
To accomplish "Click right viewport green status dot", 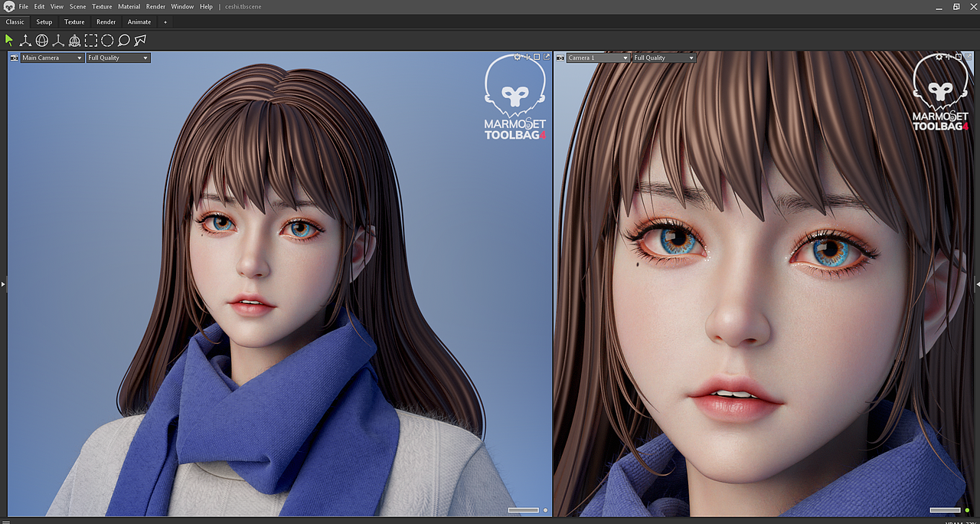I will (x=967, y=509).
